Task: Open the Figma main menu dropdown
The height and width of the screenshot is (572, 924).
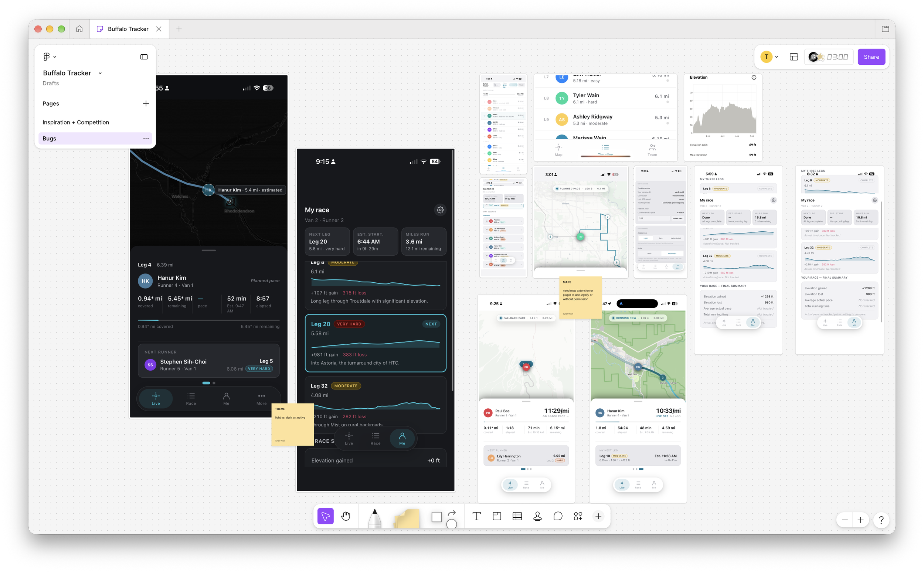Action: click(50, 57)
